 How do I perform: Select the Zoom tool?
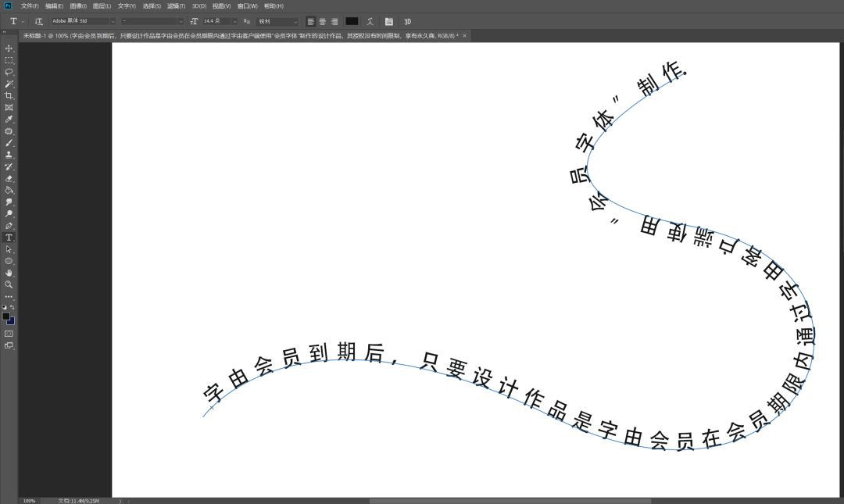[9, 284]
